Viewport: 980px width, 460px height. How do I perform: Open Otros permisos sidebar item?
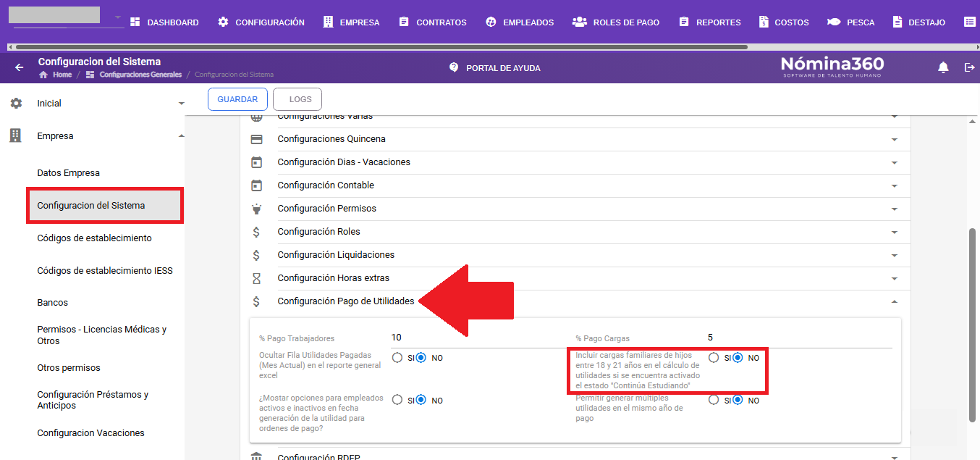click(x=69, y=368)
